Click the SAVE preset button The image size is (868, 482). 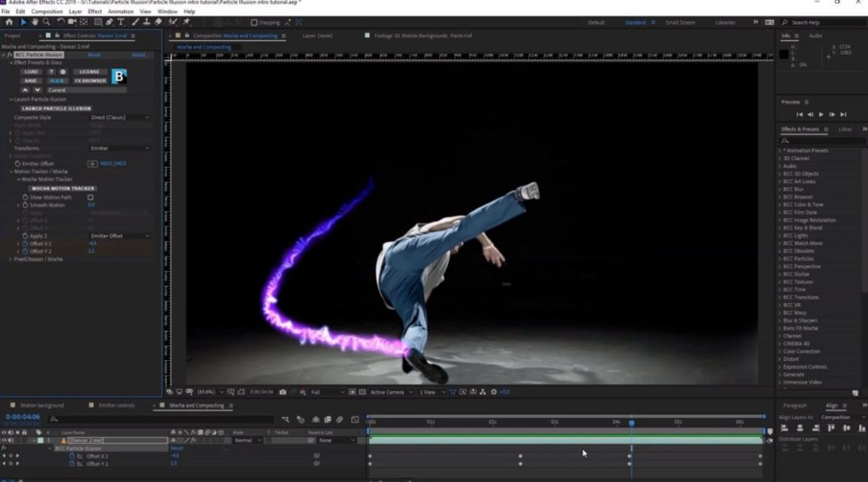click(31, 81)
